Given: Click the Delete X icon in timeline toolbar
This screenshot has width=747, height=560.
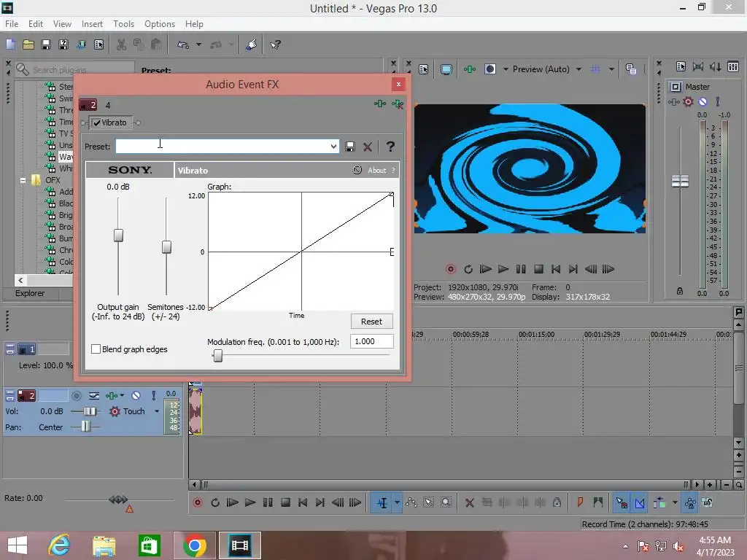Looking at the screenshot, I should click(x=470, y=503).
